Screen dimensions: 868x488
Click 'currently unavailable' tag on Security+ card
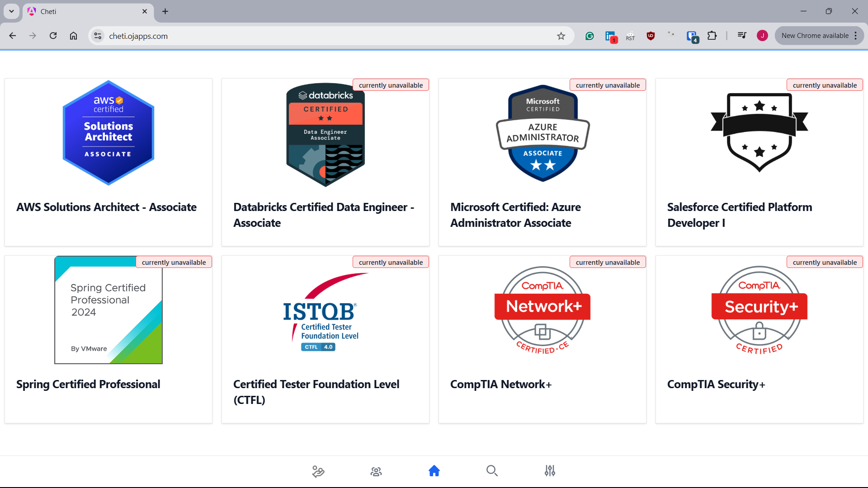[x=825, y=262]
